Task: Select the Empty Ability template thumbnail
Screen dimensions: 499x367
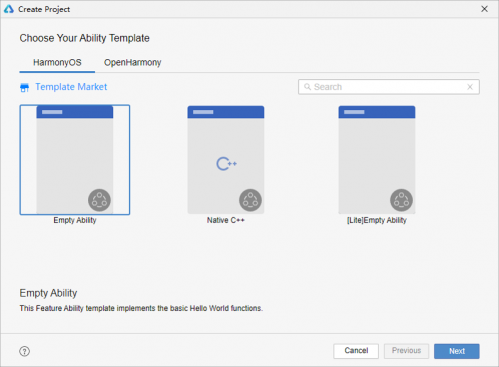Action: click(x=75, y=160)
